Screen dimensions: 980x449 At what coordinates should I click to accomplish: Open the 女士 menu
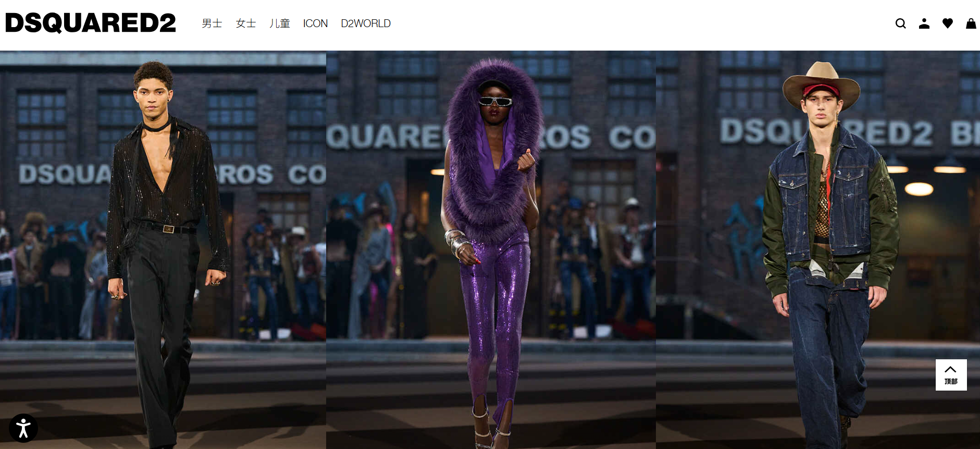[x=245, y=23]
